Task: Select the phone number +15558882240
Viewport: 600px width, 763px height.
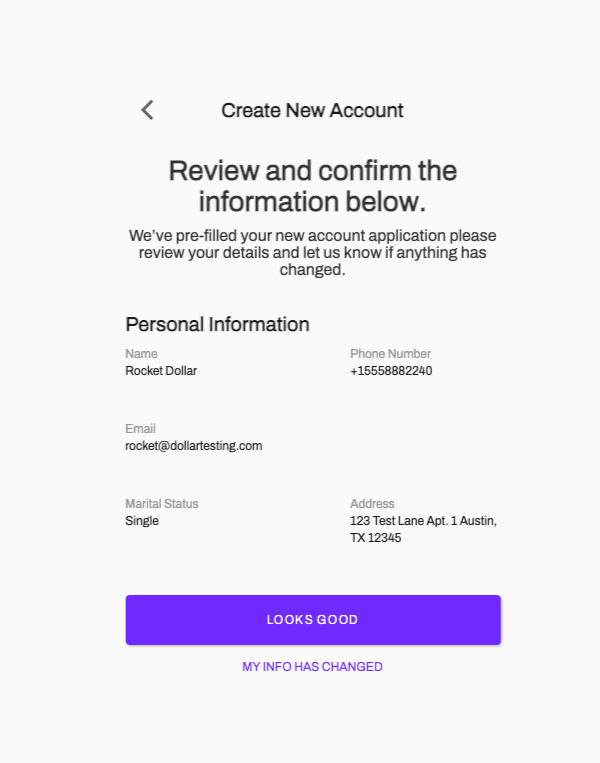Action: (x=391, y=371)
